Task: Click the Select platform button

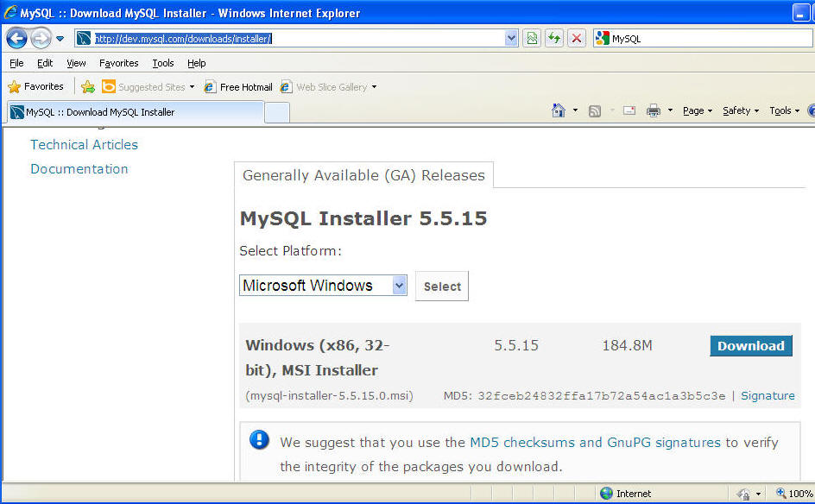Action: click(x=442, y=286)
